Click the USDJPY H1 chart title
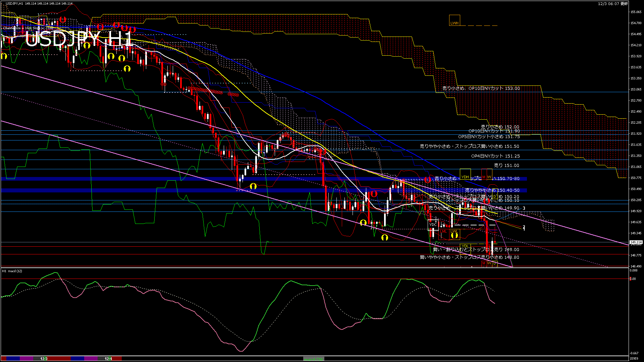The width and height of the screenshot is (644, 362). (x=79, y=39)
